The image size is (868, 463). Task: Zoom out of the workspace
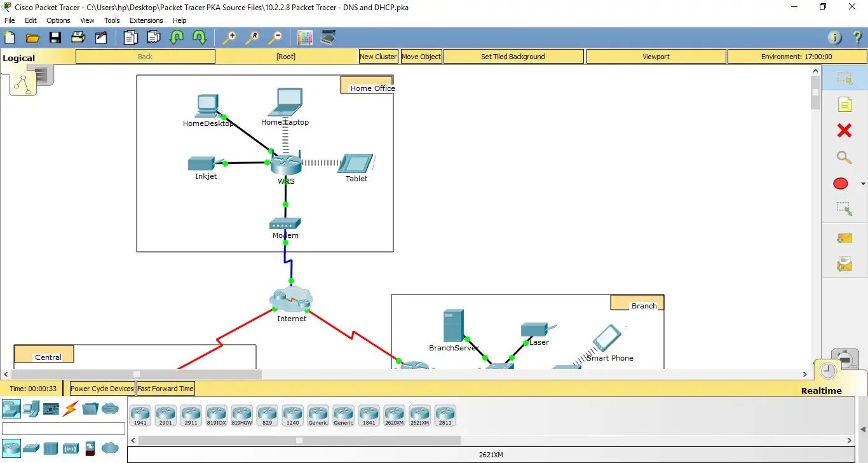click(x=275, y=38)
